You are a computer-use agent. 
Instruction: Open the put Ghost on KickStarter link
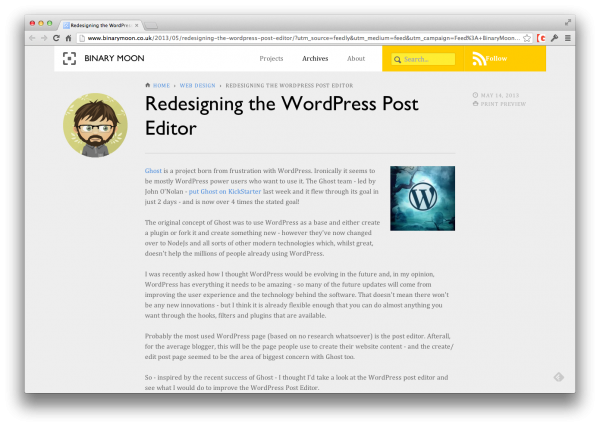pos(225,191)
